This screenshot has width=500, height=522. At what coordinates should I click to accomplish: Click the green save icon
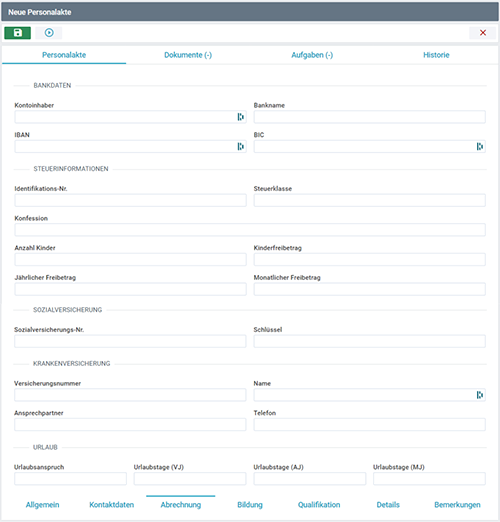point(17,33)
